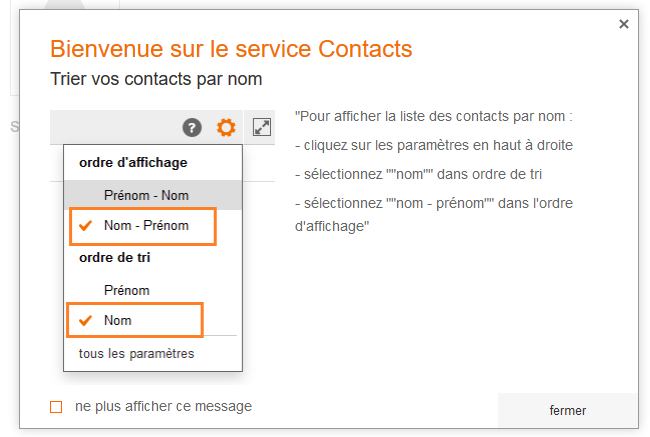This screenshot has width=650, height=437.
Task: Click the "Bienvenue sur le service Contacts" title
Action: [x=231, y=48]
